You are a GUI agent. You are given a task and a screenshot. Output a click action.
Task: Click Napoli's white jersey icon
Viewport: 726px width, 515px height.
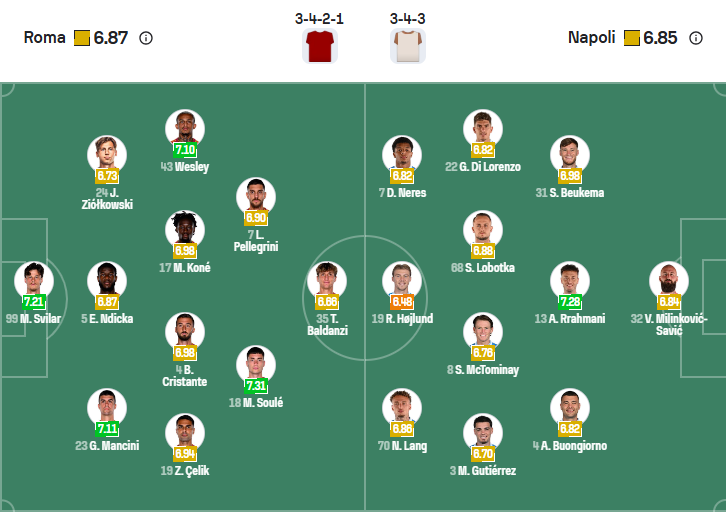[x=407, y=46]
